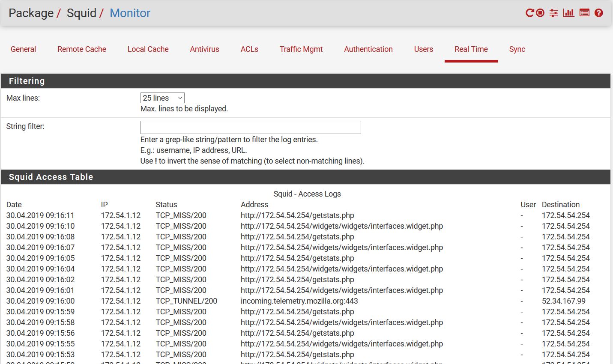Click the Package breadcrumb
613x364 pixels.
click(x=31, y=13)
